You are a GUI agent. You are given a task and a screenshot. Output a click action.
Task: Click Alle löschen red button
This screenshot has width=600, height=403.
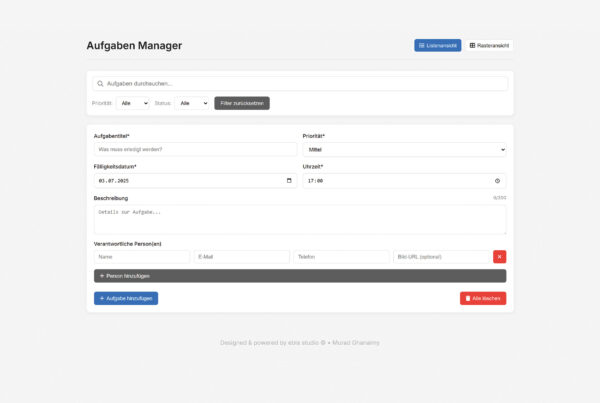pyautogui.click(x=483, y=299)
